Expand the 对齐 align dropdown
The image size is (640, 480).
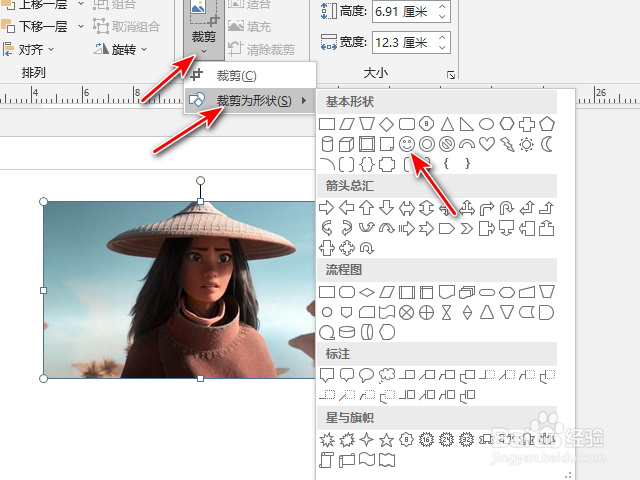tap(51, 49)
